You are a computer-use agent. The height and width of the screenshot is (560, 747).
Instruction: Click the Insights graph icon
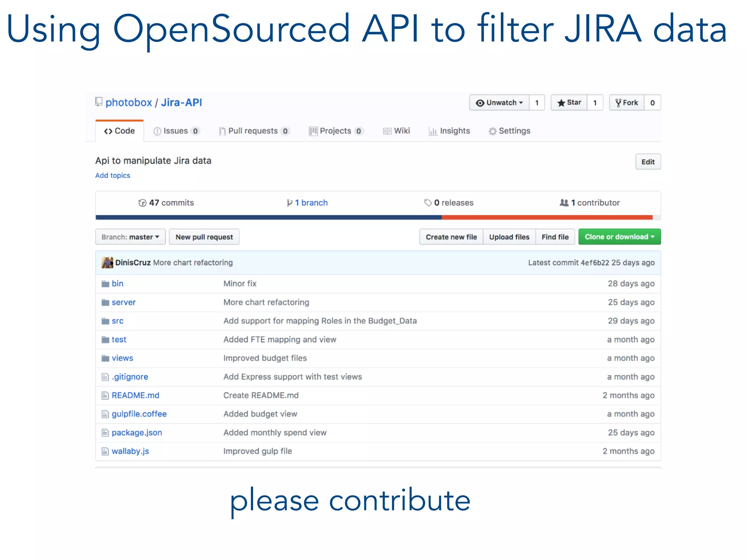click(x=433, y=131)
